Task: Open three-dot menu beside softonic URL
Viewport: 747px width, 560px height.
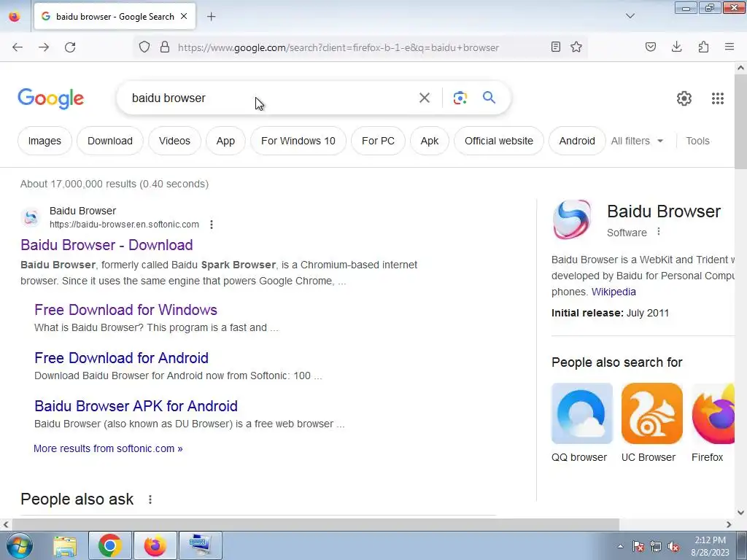Action: (x=212, y=225)
